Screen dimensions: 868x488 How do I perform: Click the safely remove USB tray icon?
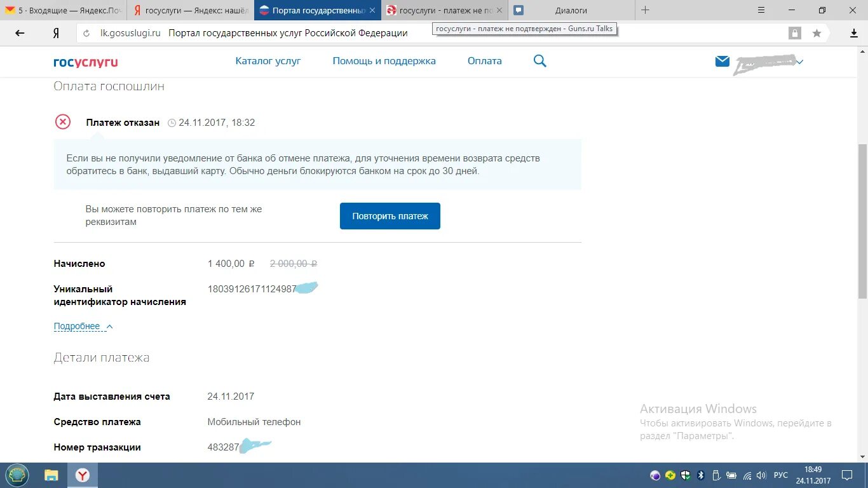tap(716, 475)
